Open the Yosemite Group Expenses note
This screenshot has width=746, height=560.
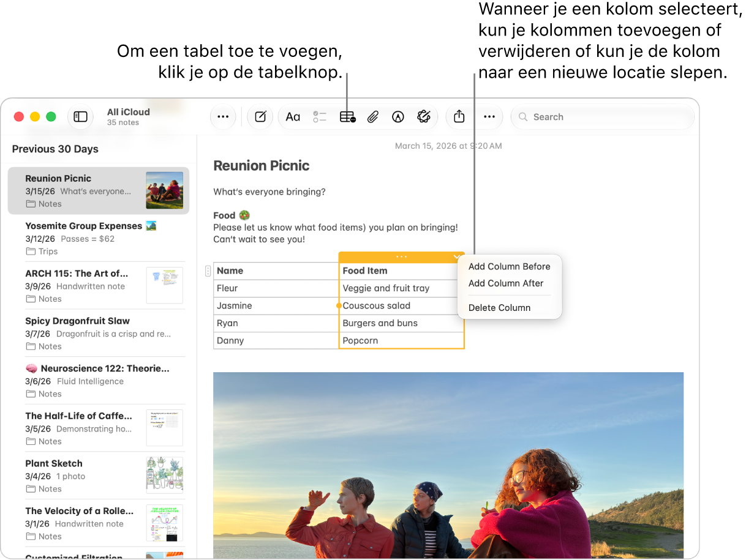pyautogui.click(x=99, y=238)
